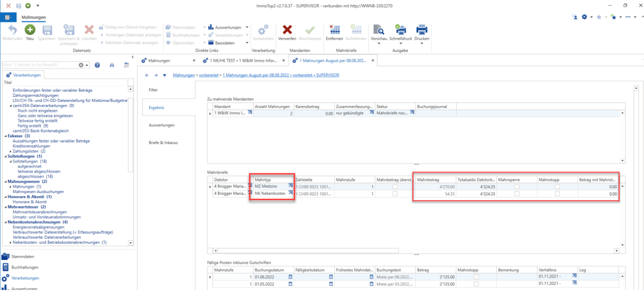
Task: Open the Basisdaten dropdown arrow in ribbon
Action: coord(247,43)
